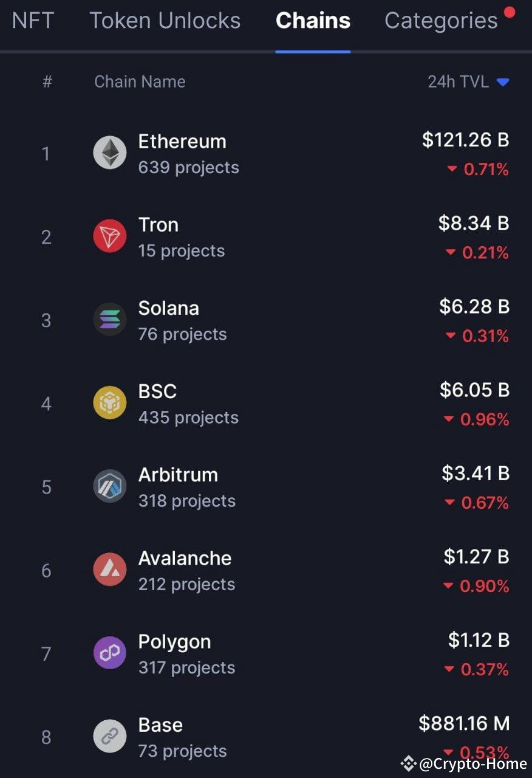Switch to the NFT tab
This screenshot has width=532, height=778.
30,21
